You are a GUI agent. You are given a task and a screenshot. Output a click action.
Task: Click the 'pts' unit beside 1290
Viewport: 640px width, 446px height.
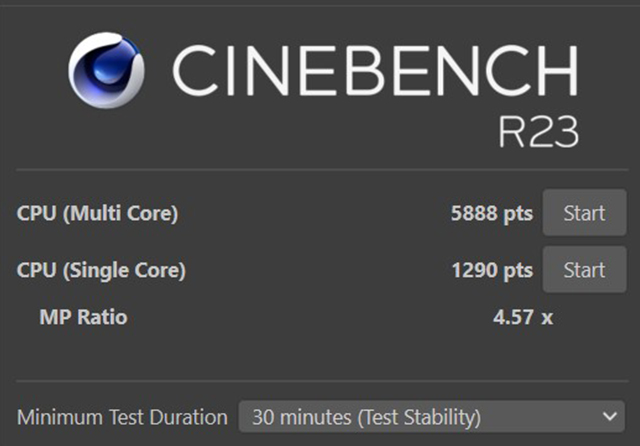click(x=518, y=270)
